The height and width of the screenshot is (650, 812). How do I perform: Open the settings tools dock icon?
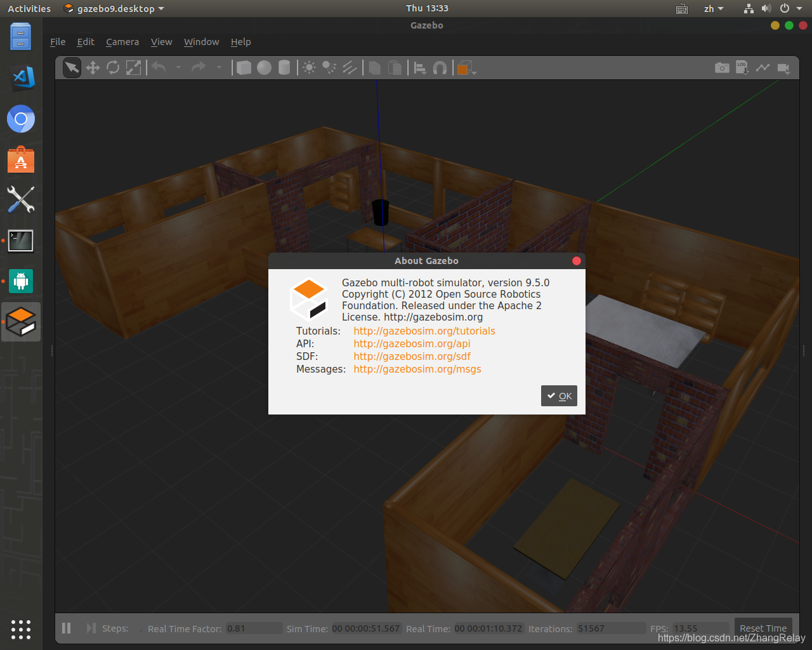[x=21, y=199]
